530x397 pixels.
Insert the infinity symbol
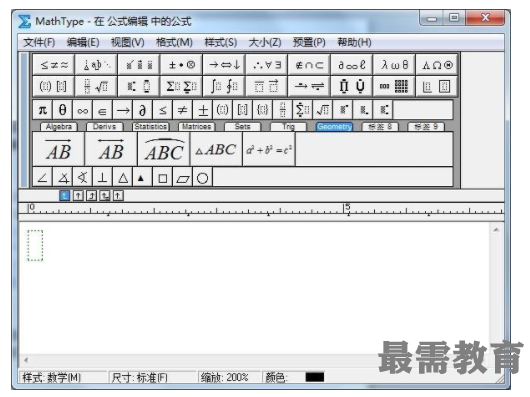click(82, 110)
